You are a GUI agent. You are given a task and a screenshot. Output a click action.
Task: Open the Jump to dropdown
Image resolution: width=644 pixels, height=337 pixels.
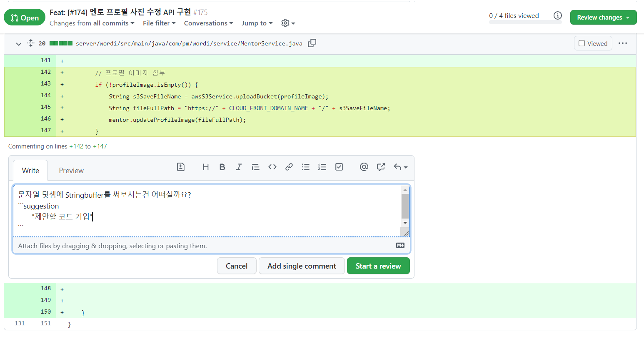pos(257,23)
